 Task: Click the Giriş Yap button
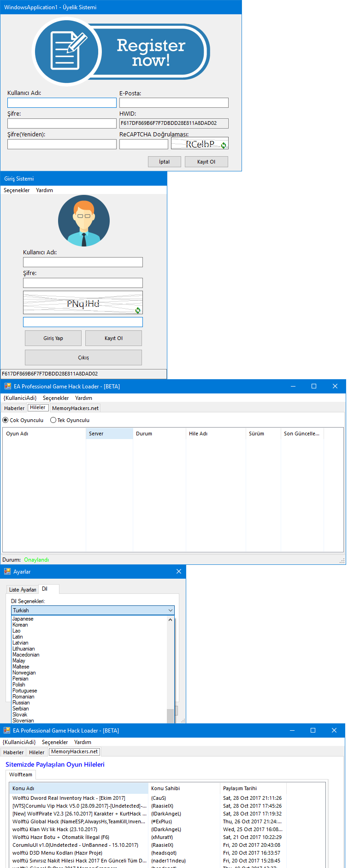[53, 338]
